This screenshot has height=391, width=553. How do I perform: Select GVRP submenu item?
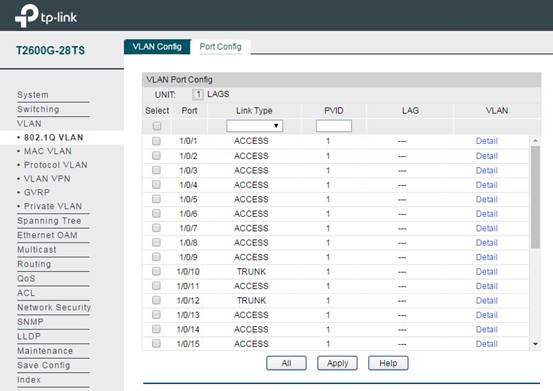37,193
